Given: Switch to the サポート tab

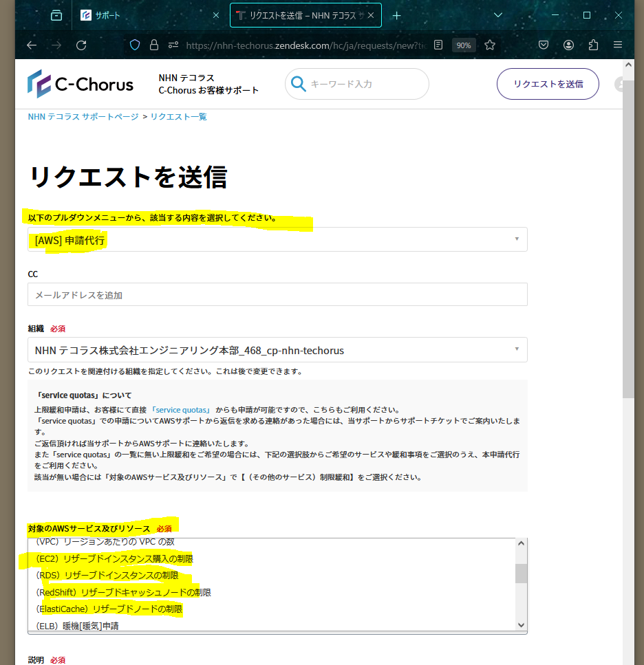Looking at the screenshot, I should click(x=148, y=15).
